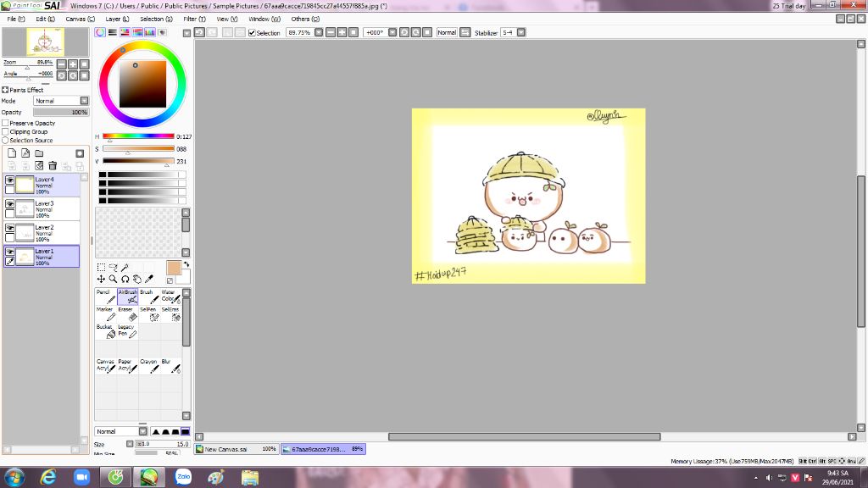This screenshot has width=868, height=488.
Task: Open the rotation angle dropdown showing +000°
Action: (392, 33)
